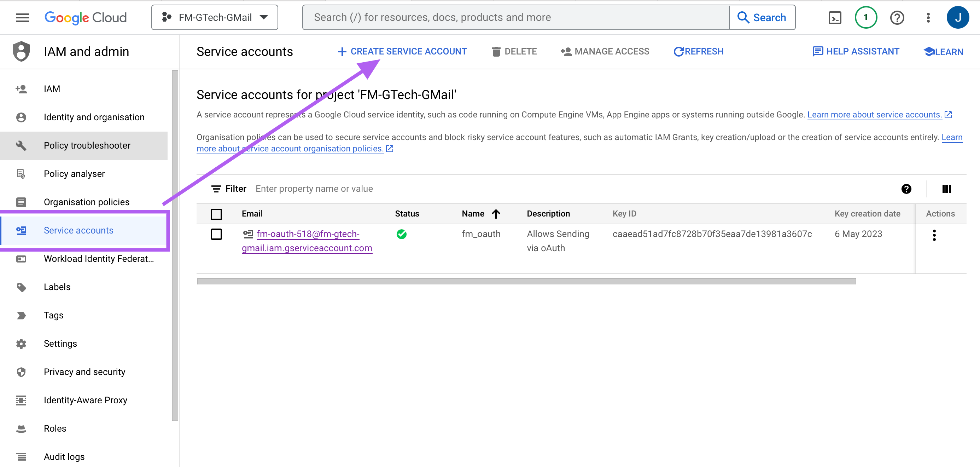Open the help question mark menu

(897, 17)
